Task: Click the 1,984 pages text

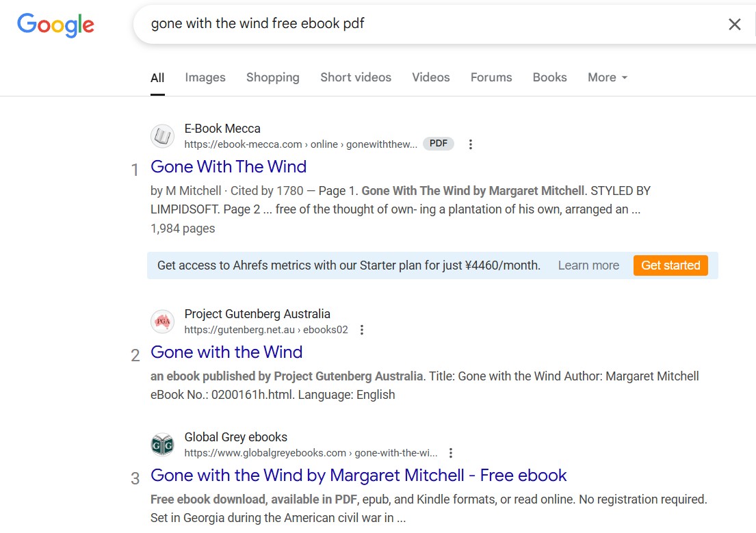Action: coord(183,229)
